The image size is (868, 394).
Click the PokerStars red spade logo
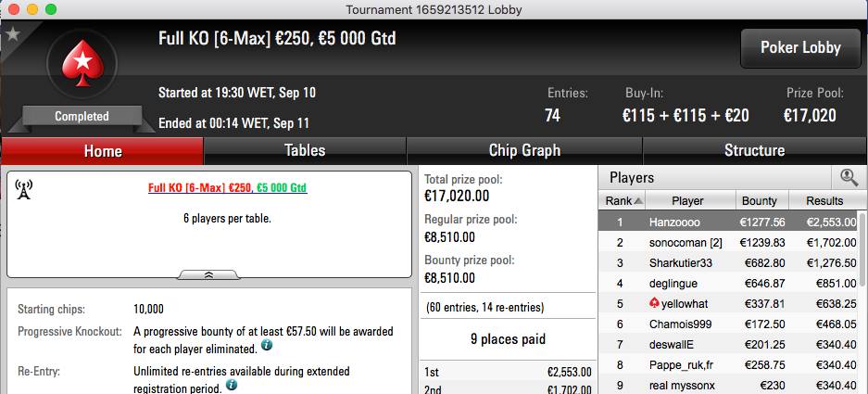(x=82, y=62)
